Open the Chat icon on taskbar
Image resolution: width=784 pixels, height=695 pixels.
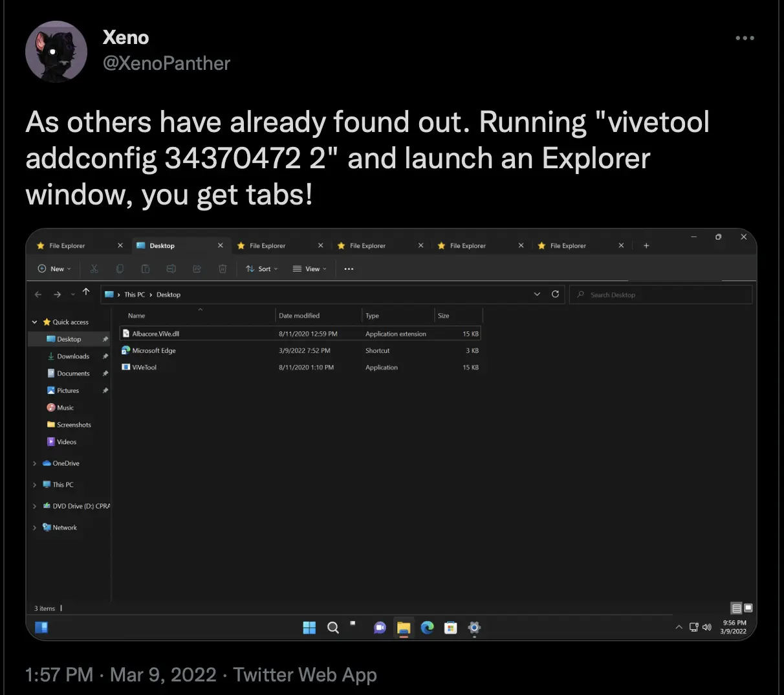point(380,628)
